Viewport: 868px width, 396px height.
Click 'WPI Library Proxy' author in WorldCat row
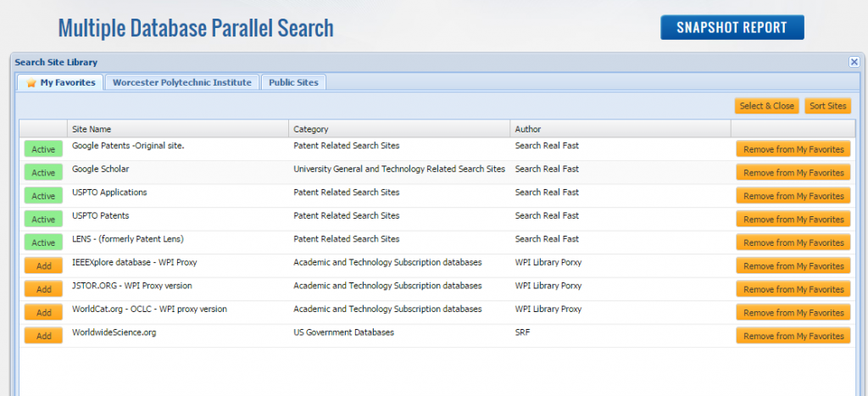click(548, 309)
